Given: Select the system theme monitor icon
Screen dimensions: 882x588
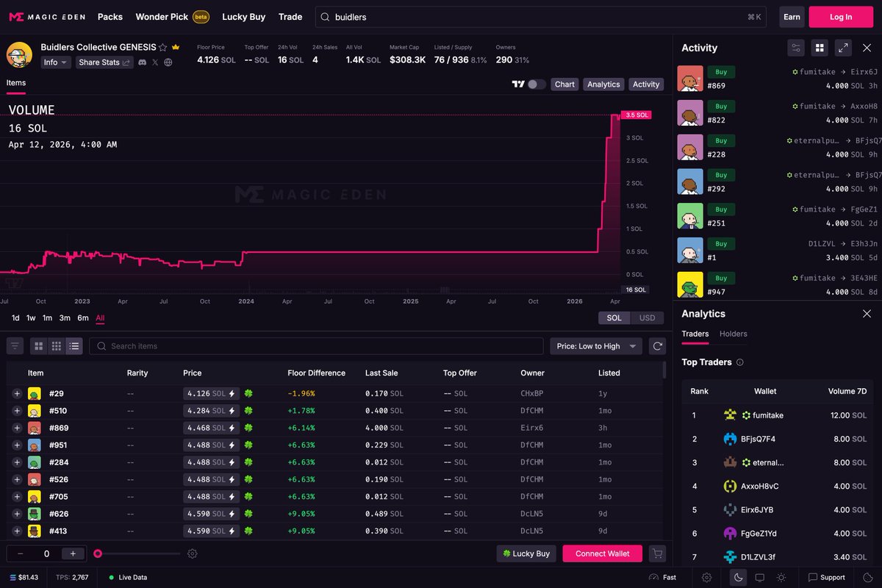Looking at the screenshot, I should (760, 578).
